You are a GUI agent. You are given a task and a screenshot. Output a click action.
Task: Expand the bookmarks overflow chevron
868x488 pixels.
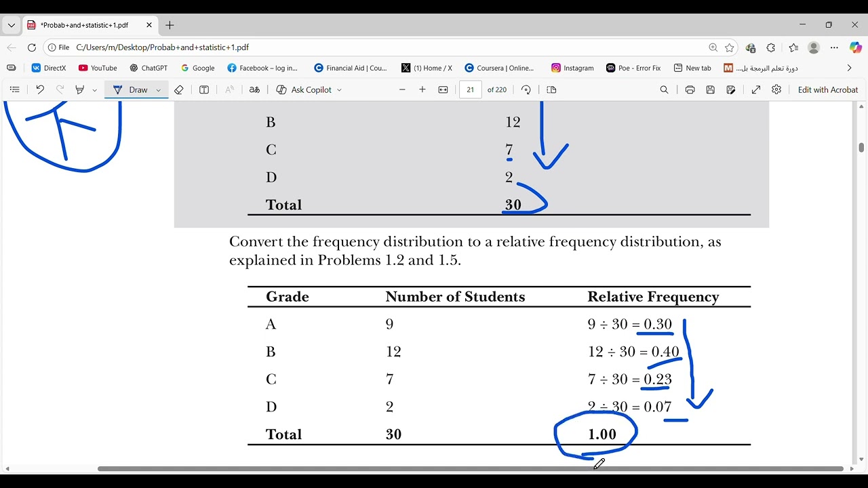[849, 68]
